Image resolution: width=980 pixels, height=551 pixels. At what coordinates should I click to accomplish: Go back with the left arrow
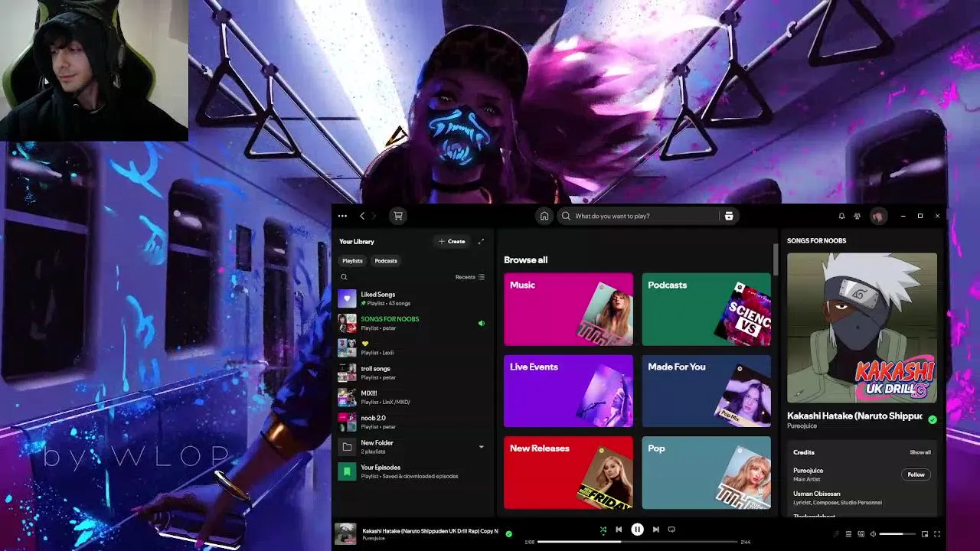click(x=362, y=216)
